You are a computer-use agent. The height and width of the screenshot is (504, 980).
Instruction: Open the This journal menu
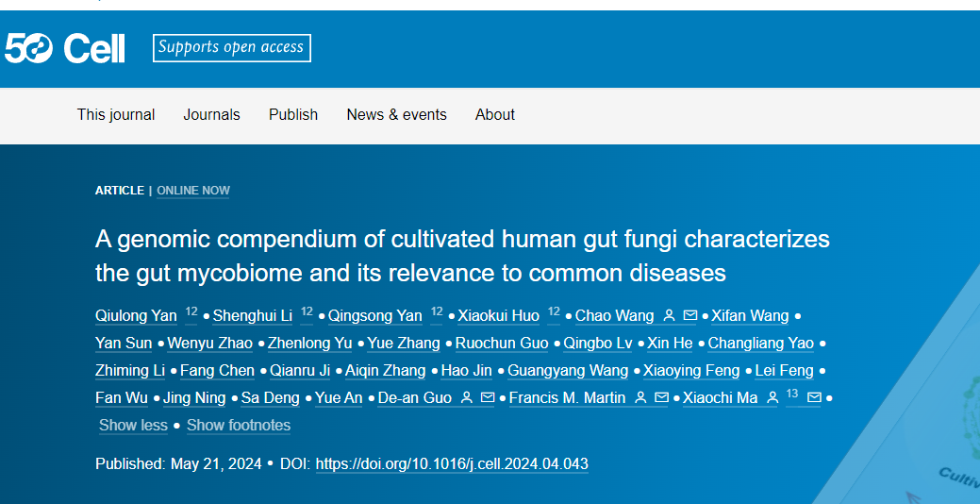coord(116,114)
